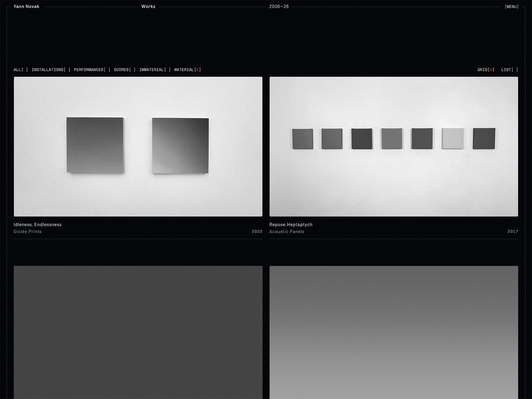The width and height of the screenshot is (532, 399).
Task: Toggle the PERFORMANCES filter
Action: 92,70
